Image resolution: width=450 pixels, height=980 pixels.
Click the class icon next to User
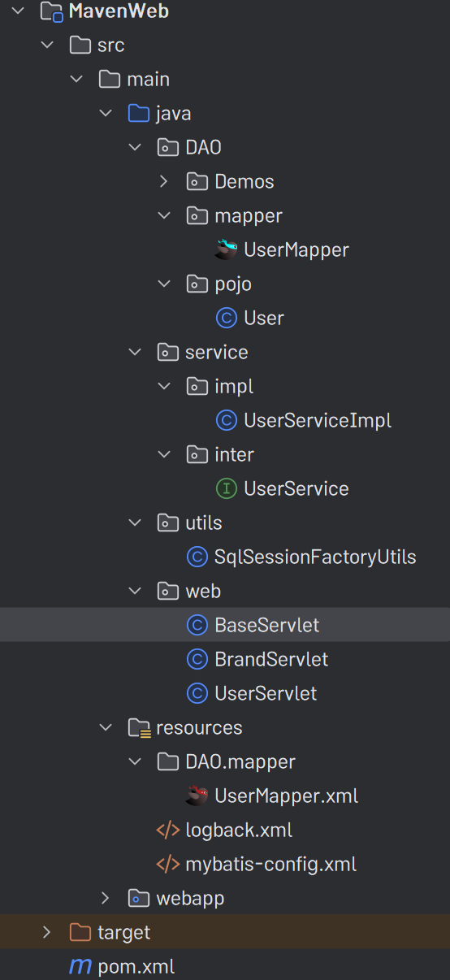(226, 318)
